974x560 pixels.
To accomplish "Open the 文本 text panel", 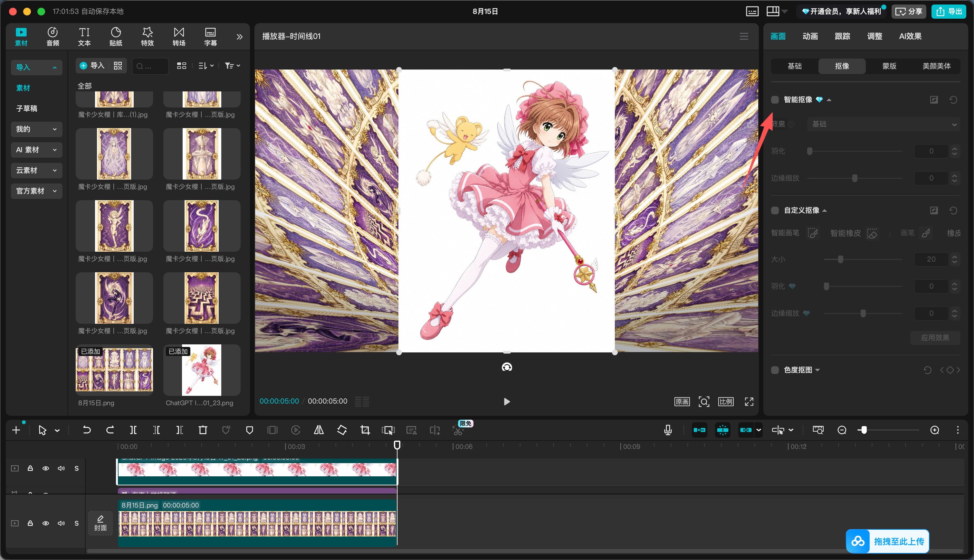I will coord(84,37).
